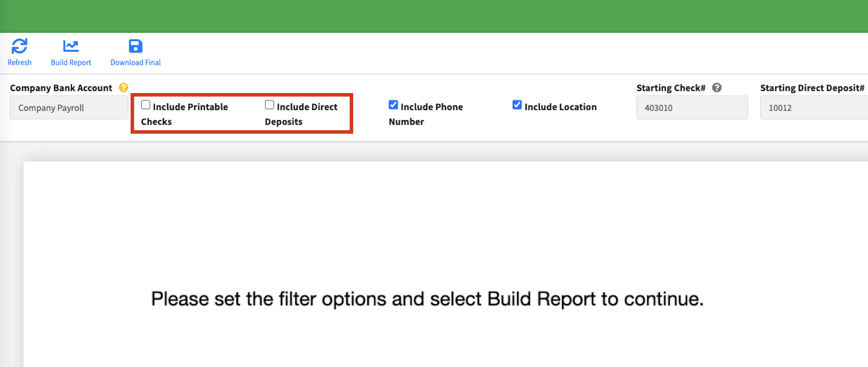This screenshot has width=868, height=367.
Task: Click the Include Printable Checks label text
Action: [190, 107]
